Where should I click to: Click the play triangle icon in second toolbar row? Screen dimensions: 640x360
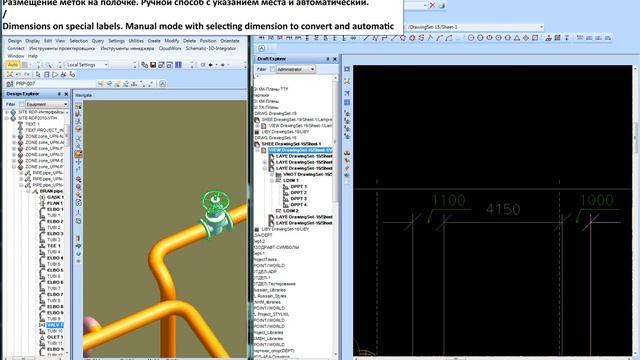(55, 74)
